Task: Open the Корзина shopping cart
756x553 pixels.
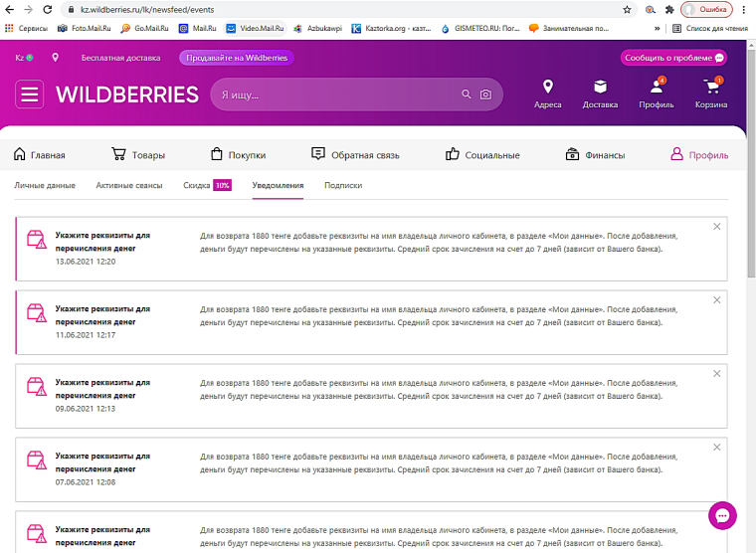Action: point(711,92)
